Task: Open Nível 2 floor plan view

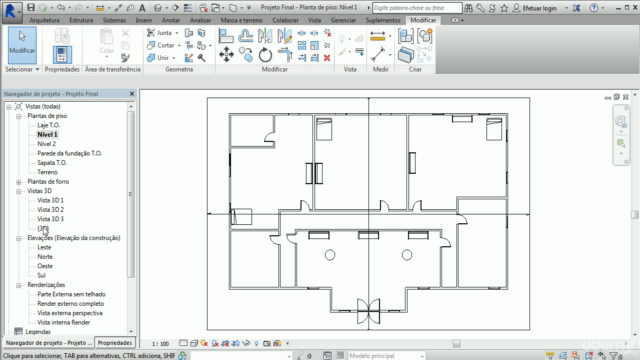Action: pyautogui.click(x=47, y=144)
